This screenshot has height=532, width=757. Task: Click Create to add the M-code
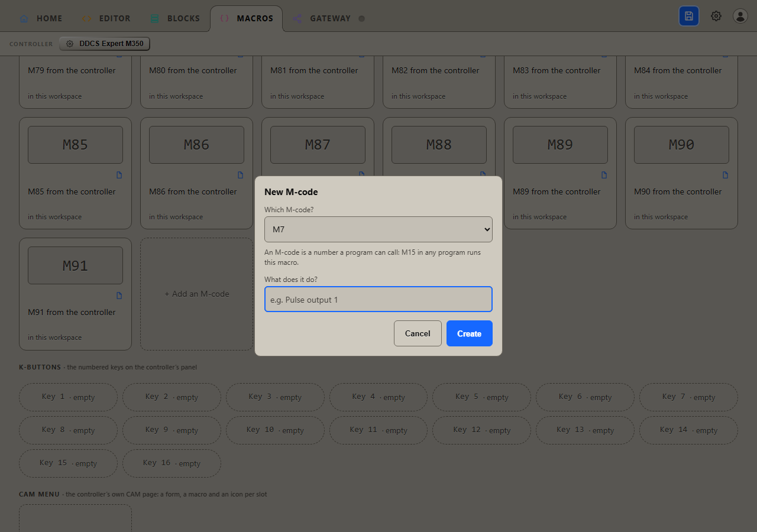(470, 333)
